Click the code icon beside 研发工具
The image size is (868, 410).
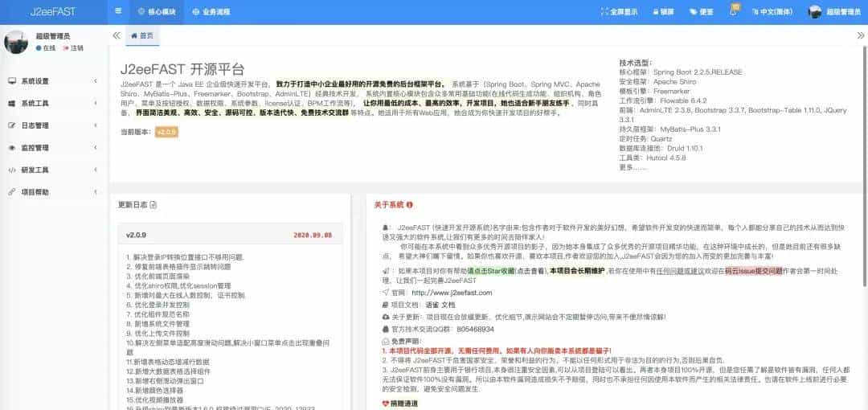(x=12, y=170)
